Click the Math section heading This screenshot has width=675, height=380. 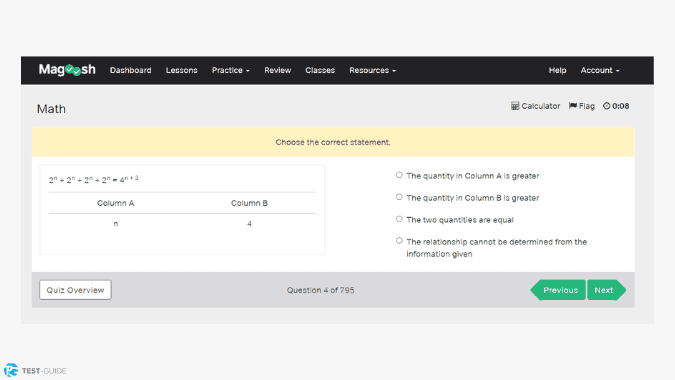point(51,109)
